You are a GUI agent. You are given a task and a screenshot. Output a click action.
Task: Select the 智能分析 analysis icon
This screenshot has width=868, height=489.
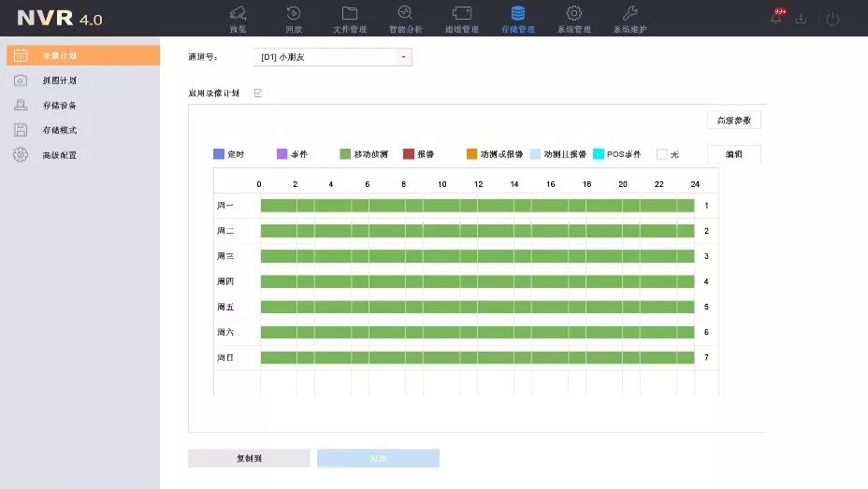pos(405,14)
